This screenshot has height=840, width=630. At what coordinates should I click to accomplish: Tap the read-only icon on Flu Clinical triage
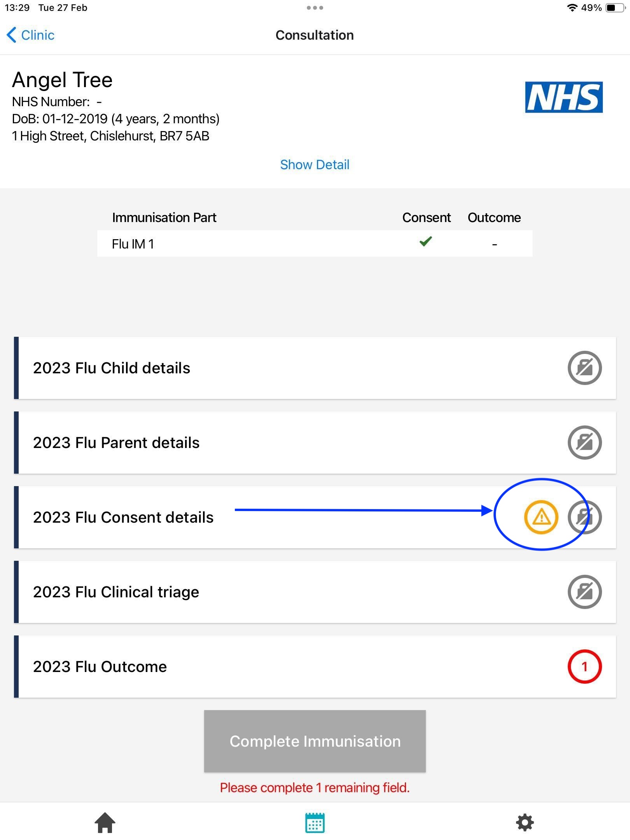tap(584, 592)
